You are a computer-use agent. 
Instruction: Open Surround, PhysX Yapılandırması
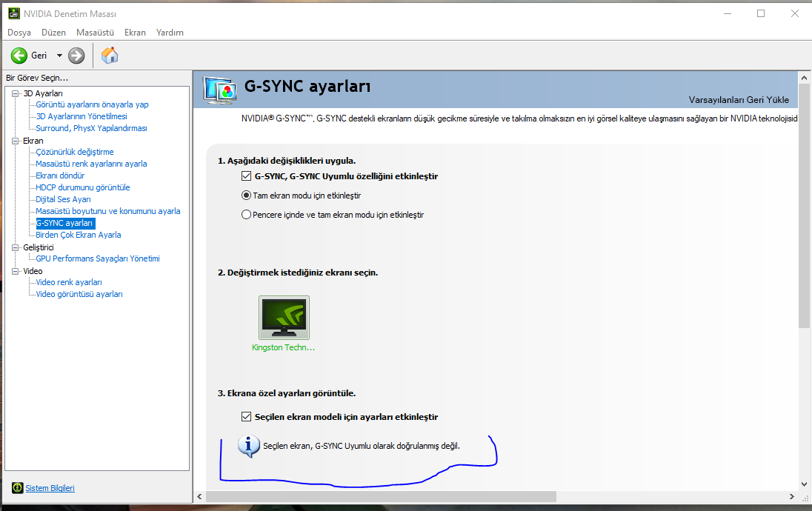(91, 128)
